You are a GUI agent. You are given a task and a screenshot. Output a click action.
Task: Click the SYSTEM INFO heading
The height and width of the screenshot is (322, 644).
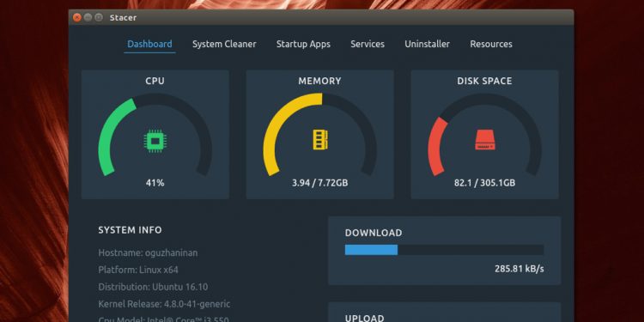point(130,230)
